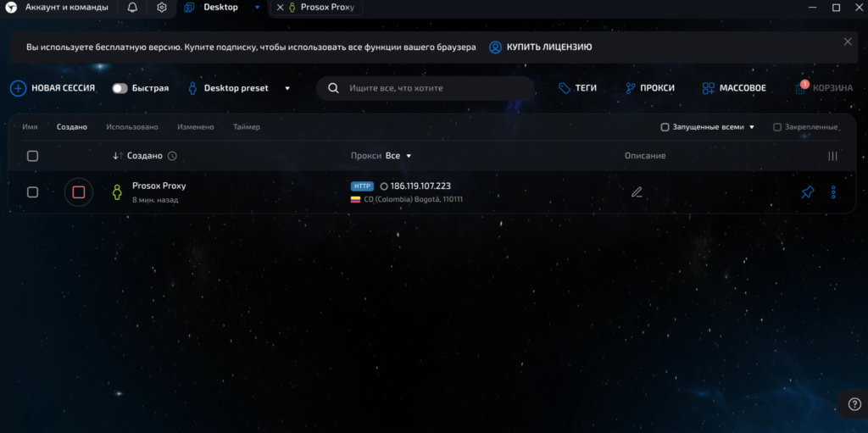Click the КУПИТЬ ЛИЦЕНЗИЮ button
The width and height of the screenshot is (868, 433).
click(548, 47)
